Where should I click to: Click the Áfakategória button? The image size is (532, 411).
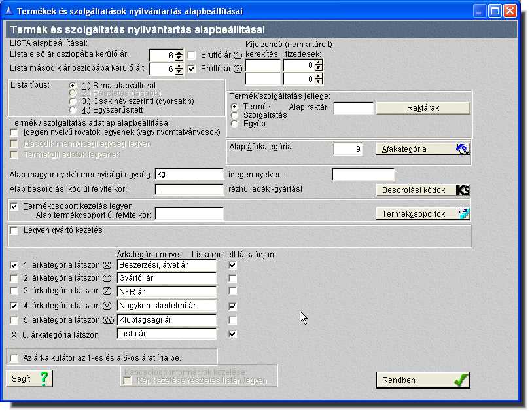423,149
